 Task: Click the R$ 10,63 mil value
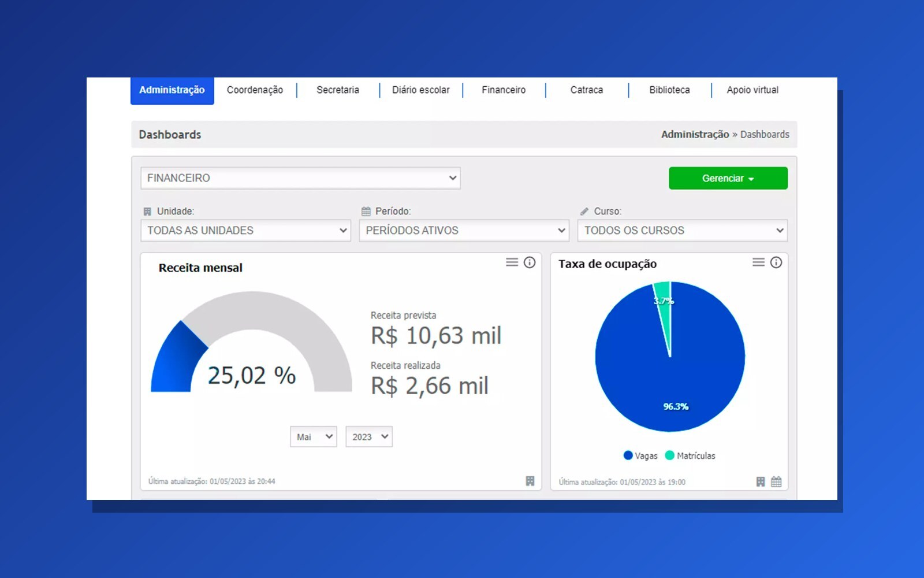[x=436, y=336]
